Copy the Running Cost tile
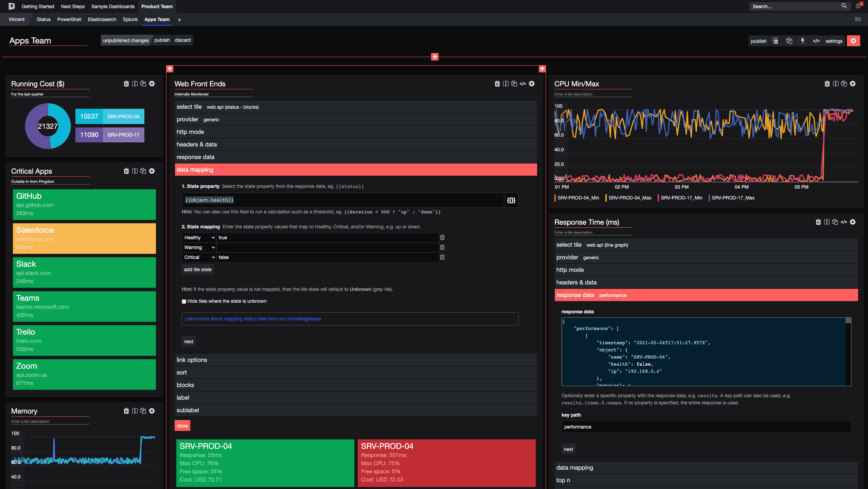Image resolution: width=868 pixels, height=489 pixels. 143,84
